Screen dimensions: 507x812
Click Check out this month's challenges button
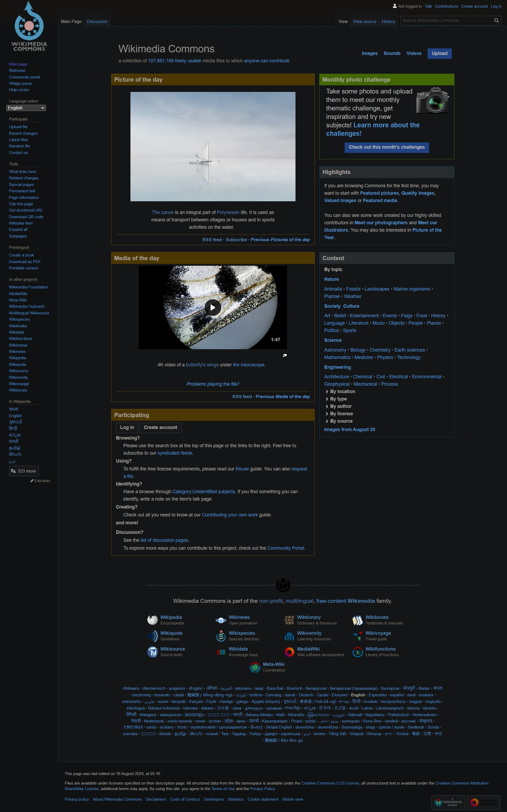click(387, 147)
